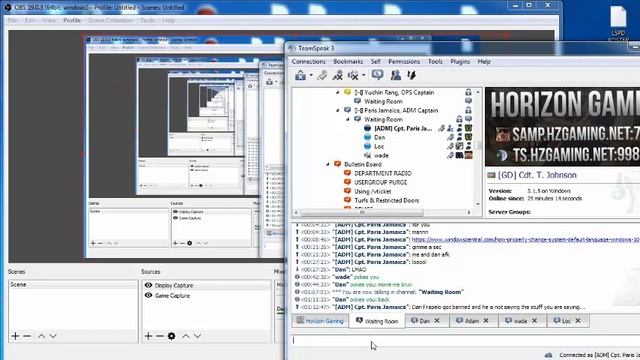This screenshot has width=640, height=360.
Task: Open the TeamSpeak Bookmarks menu
Action: coord(348,62)
